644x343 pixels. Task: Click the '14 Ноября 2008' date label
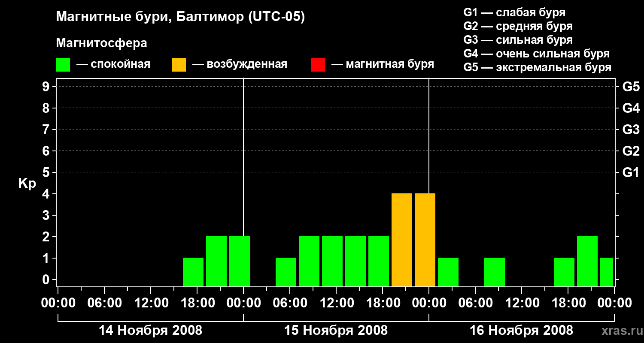150,330
